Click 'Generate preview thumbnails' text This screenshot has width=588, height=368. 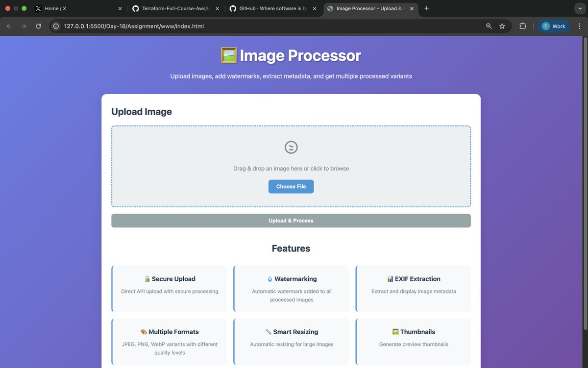point(414,344)
